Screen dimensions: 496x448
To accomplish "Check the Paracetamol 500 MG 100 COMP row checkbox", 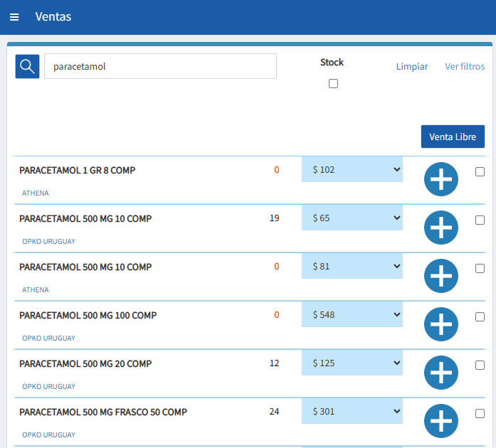I will tap(480, 316).
